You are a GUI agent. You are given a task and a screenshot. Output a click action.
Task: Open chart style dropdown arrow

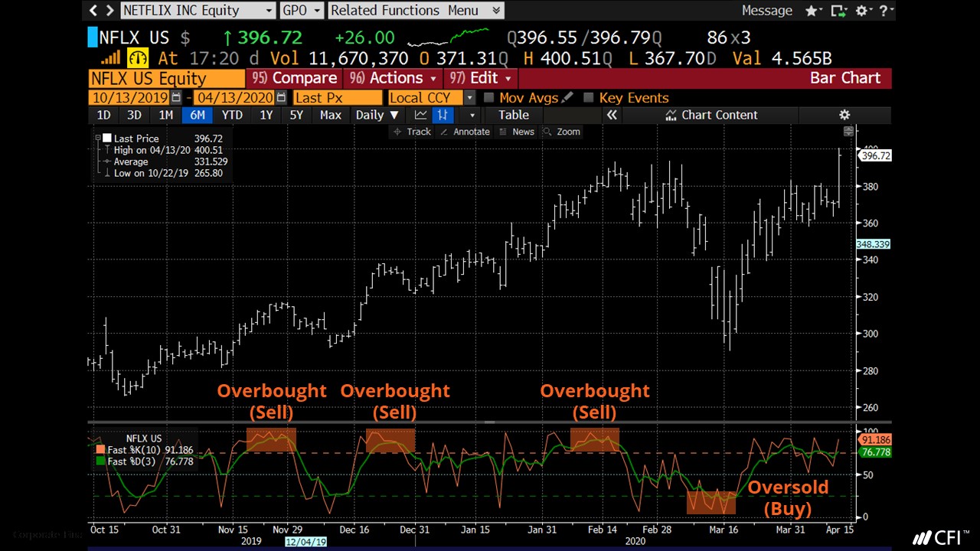pos(472,115)
